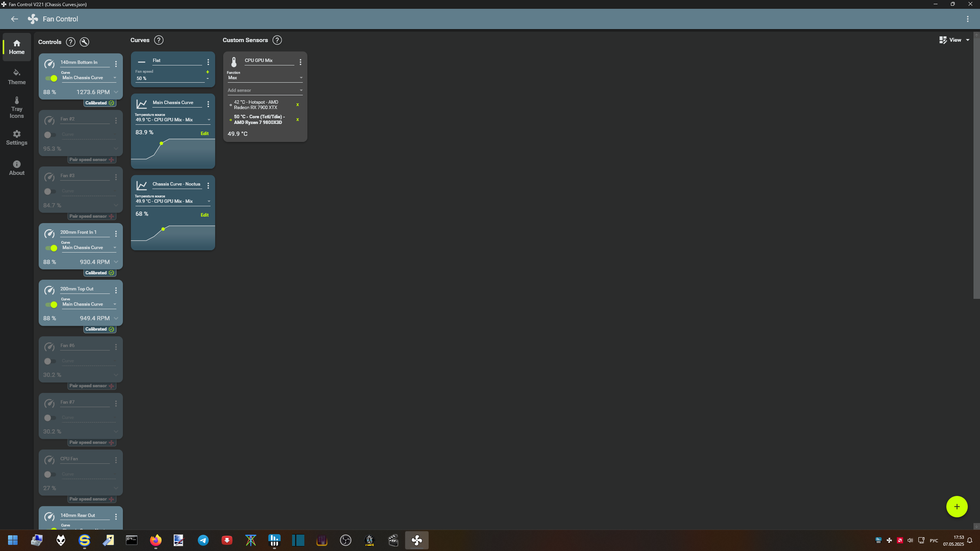Open the CPU GPU Mix sensor options menu

pyautogui.click(x=301, y=62)
